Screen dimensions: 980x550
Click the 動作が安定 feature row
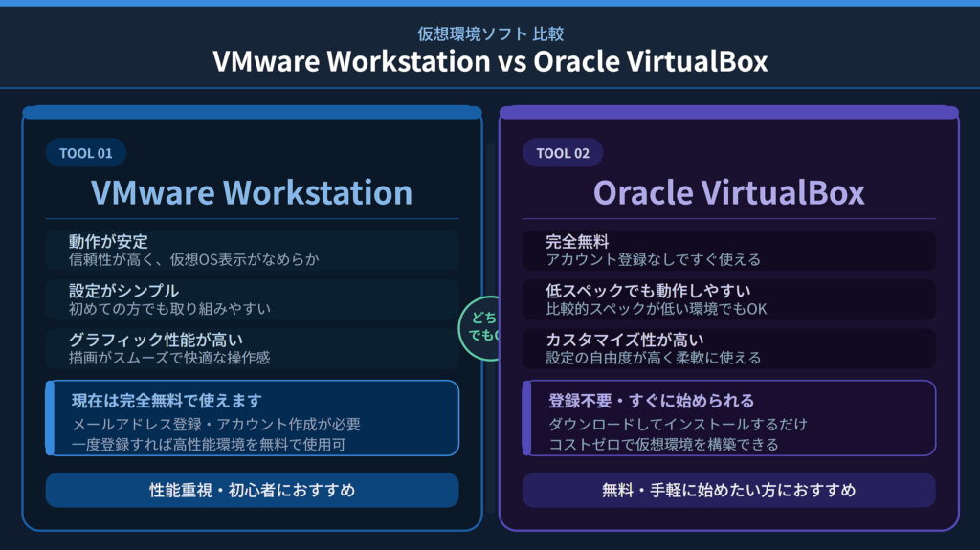[252, 251]
